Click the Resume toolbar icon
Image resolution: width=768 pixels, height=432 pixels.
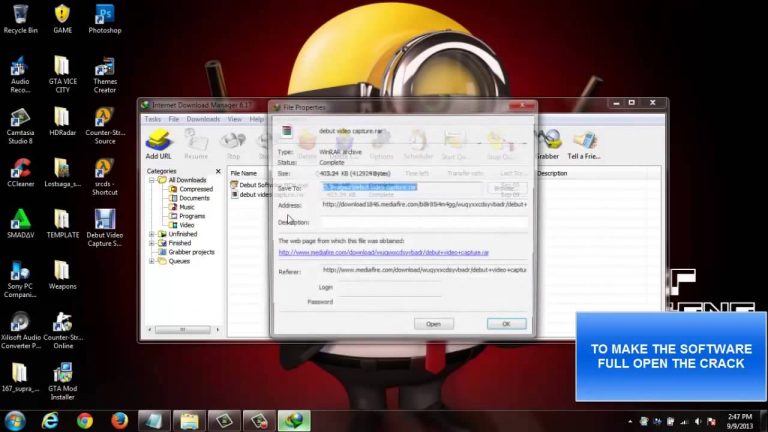point(196,144)
